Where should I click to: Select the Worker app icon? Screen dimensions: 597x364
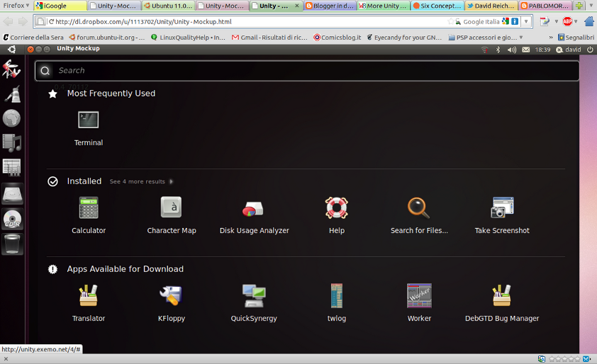click(419, 295)
